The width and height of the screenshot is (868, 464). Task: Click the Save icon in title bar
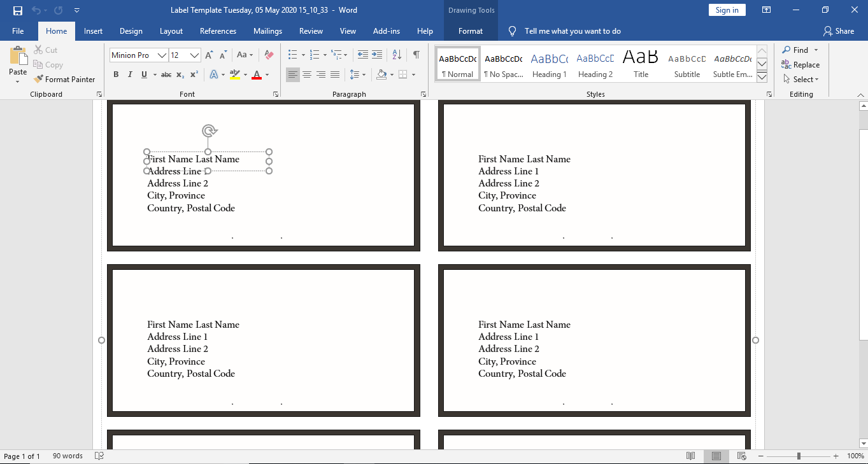(17, 10)
